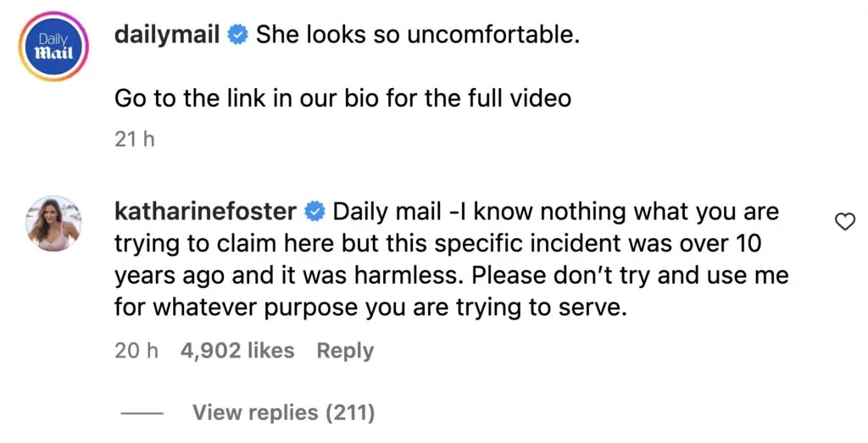
Task: Click "Go to the link in our bio" text
Action: pos(342,98)
